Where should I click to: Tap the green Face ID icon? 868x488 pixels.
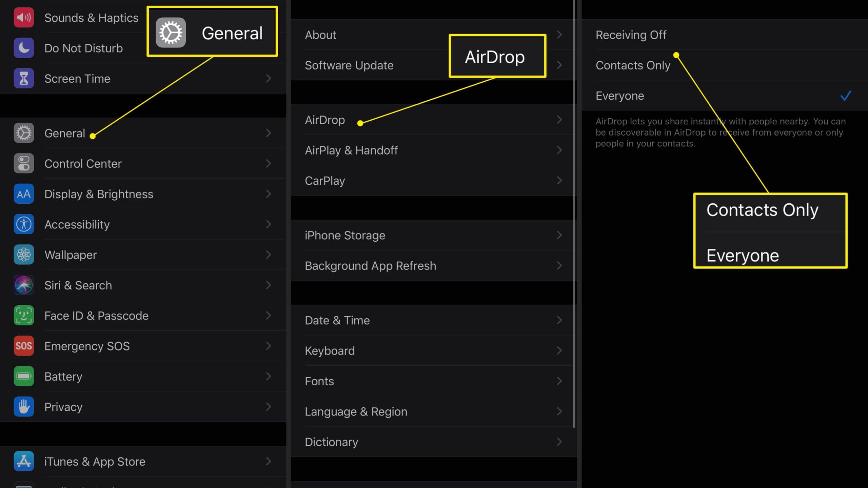24,316
